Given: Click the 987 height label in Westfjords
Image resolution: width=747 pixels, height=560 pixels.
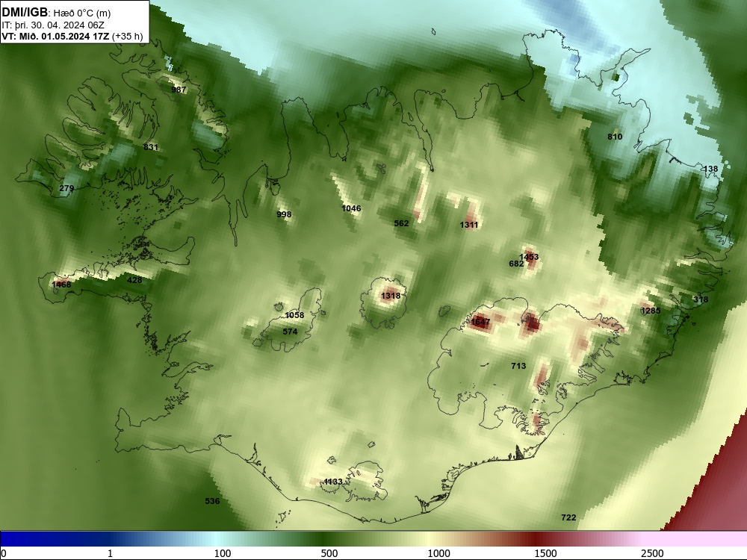Looking at the screenshot, I should [179, 90].
